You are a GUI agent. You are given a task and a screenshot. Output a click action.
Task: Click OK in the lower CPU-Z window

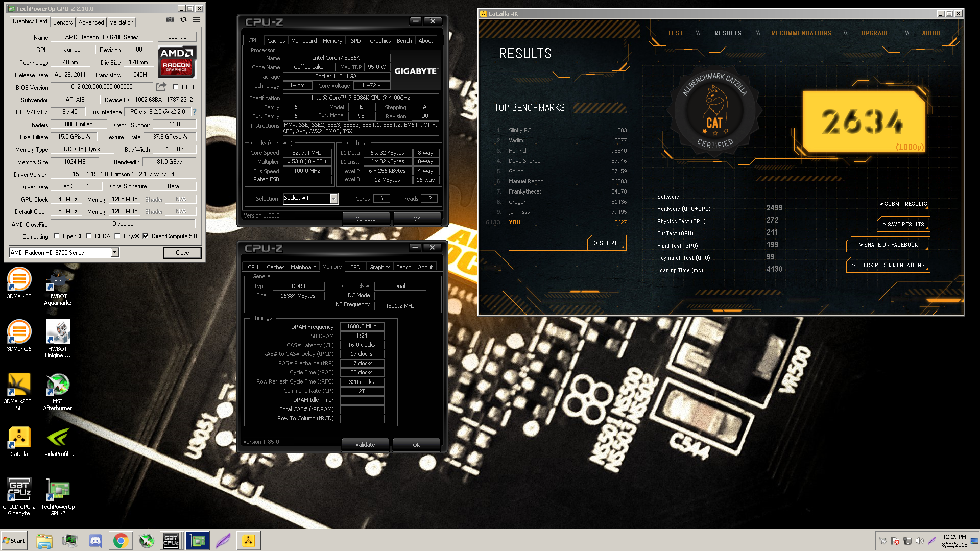(x=416, y=444)
